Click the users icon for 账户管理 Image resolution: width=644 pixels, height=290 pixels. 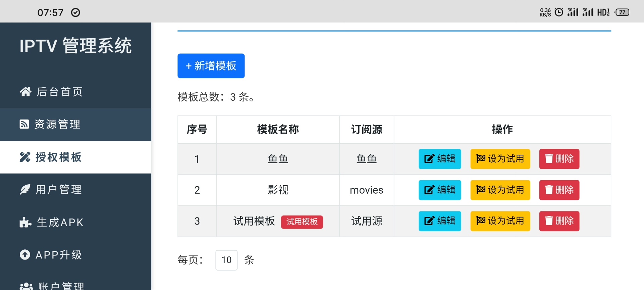pos(26,286)
